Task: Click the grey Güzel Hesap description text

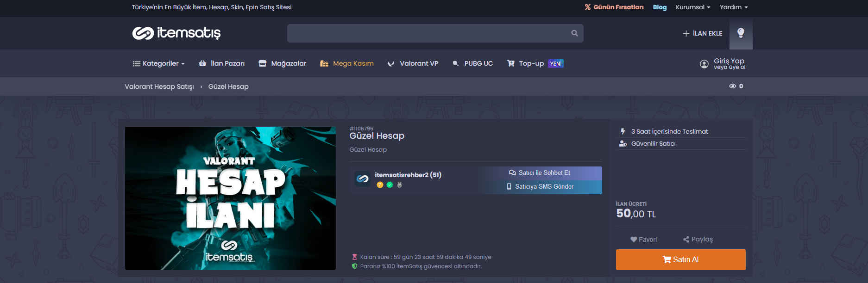Action: point(368,150)
